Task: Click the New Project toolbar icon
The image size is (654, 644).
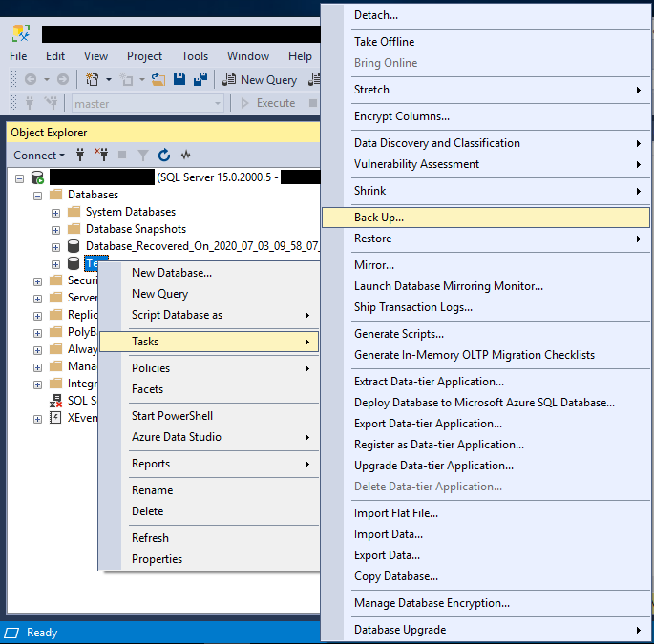Action: (x=93, y=80)
